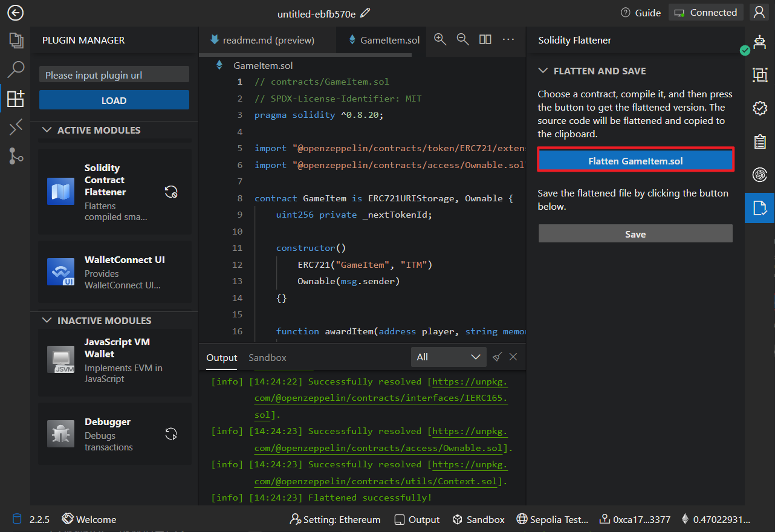Collapse the FLATTEN AND SAVE section

pyautogui.click(x=543, y=71)
